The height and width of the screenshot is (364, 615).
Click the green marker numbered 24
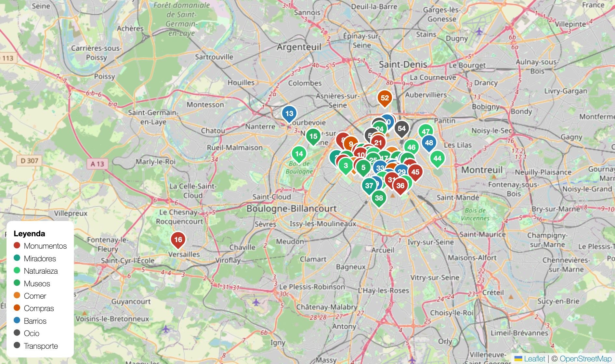379,129
